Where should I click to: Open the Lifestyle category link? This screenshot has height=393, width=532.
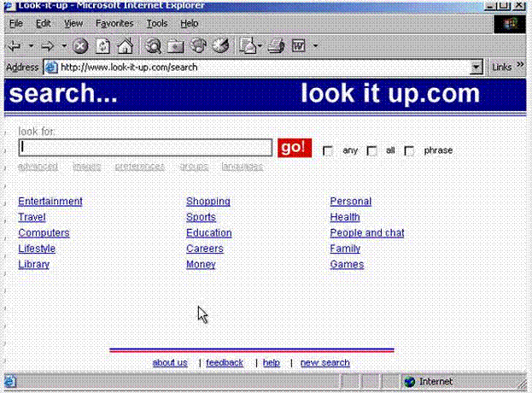(x=37, y=249)
